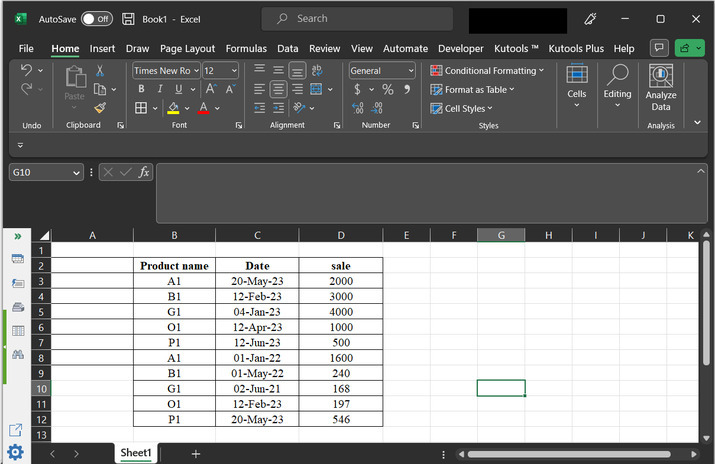
Task: Click the Analyze Data icon
Action: point(661,87)
